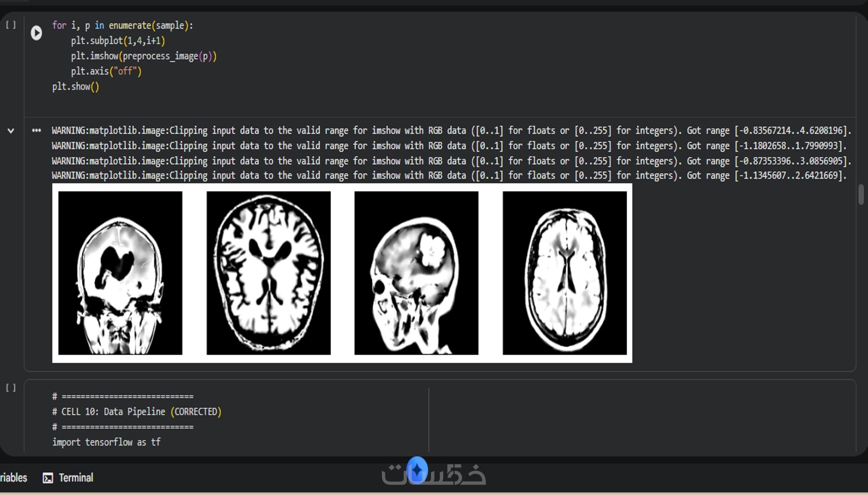Collapse the output with the chevron arrow
Screen dimensions: 868x495
click(x=11, y=131)
